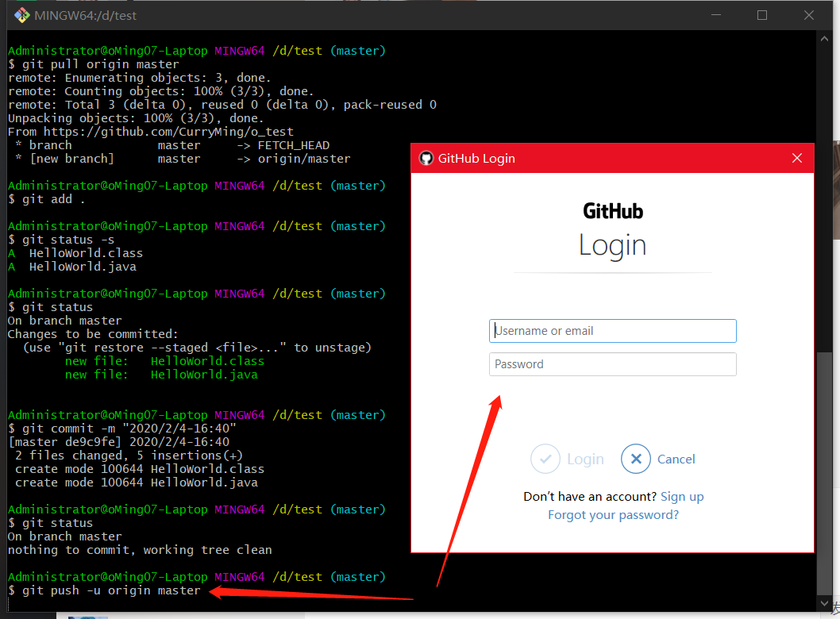This screenshot has width=840, height=619.
Task: Click 'new file: HelloWorld.java' line
Action: (x=161, y=375)
